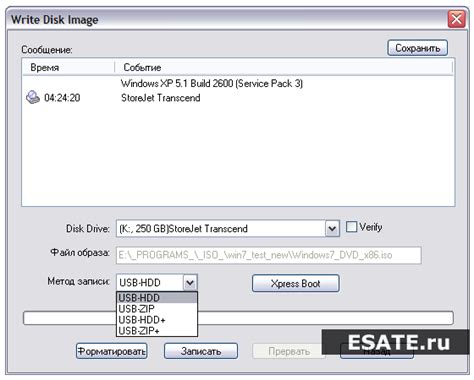474x380 pixels.
Task: Click the write progress bar
Action: pyautogui.click(x=238, y=318)
